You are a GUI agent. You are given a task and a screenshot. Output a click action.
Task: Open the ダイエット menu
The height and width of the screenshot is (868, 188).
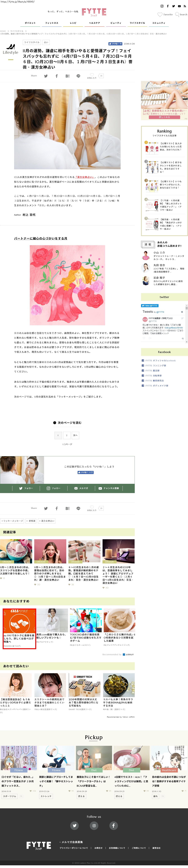[x=30, y=23]
